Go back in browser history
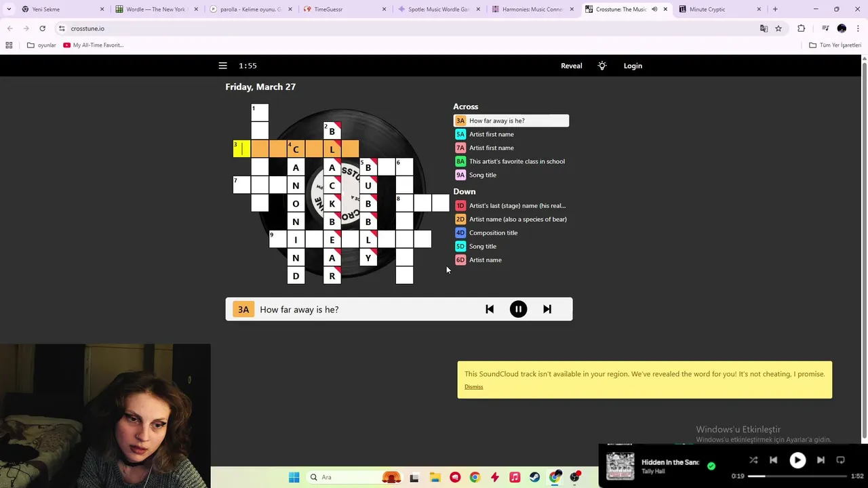868x488 pixels. [9, 28]
